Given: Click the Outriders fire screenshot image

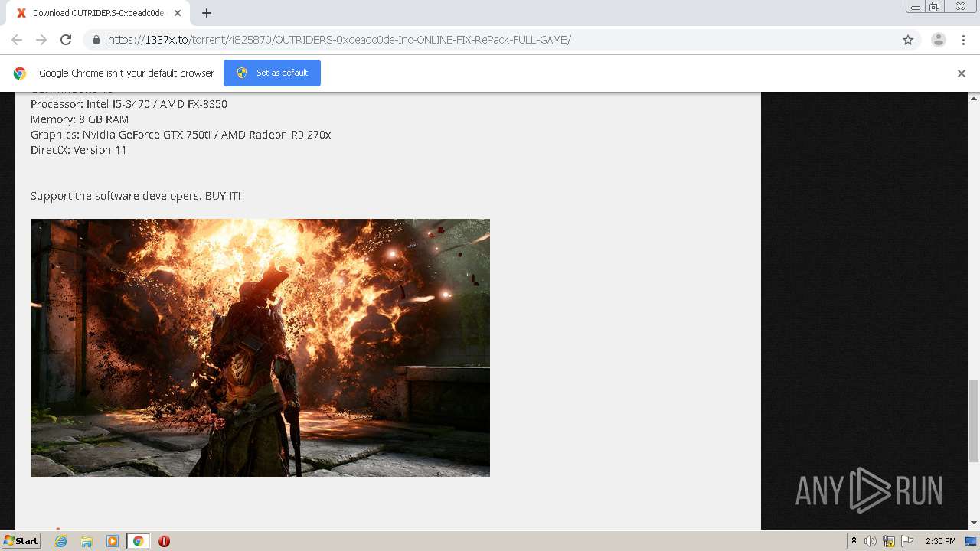Looking at the screenshot, I should pyautogui.click(x=260, y=347).
